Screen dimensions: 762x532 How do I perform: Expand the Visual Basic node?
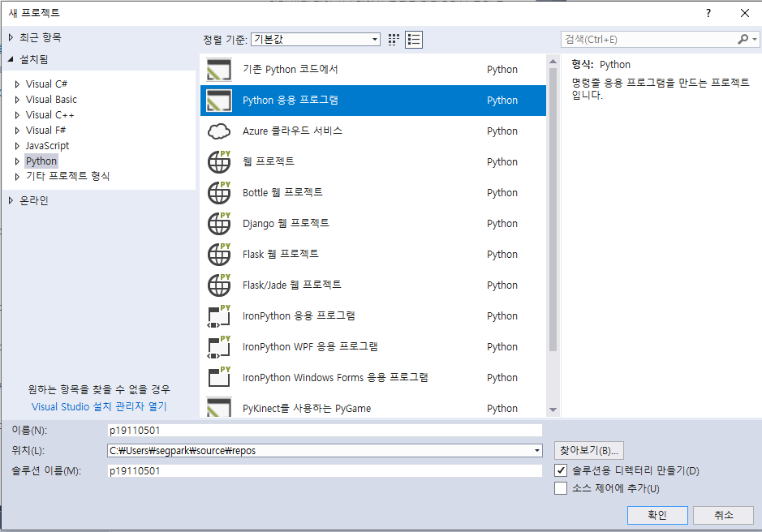pos(17,100)
